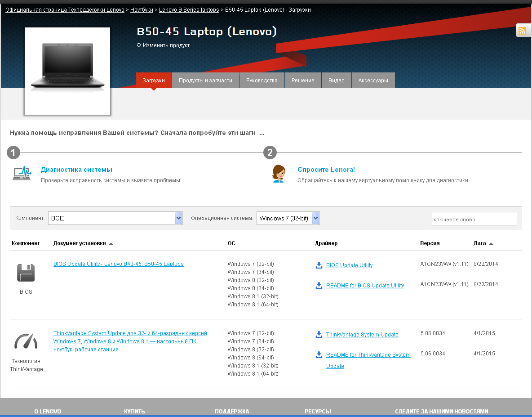The width and height of the screenshot is (532, 417).
Task: Open the 'Компонент' dropdown set to ВСЕ
Action: pos(115,218)
